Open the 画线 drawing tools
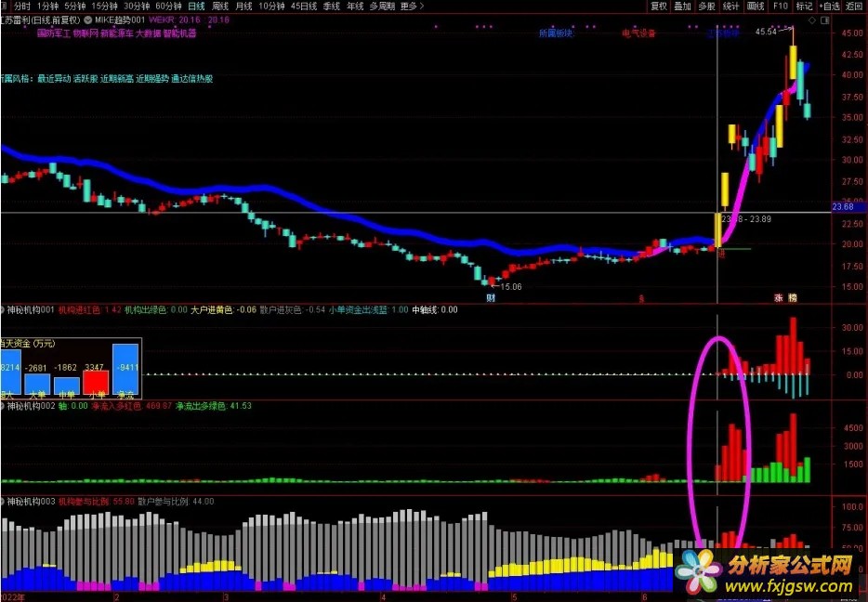This screenshot has height=602, width=868. pyautogui.click(x=755, y=7)
